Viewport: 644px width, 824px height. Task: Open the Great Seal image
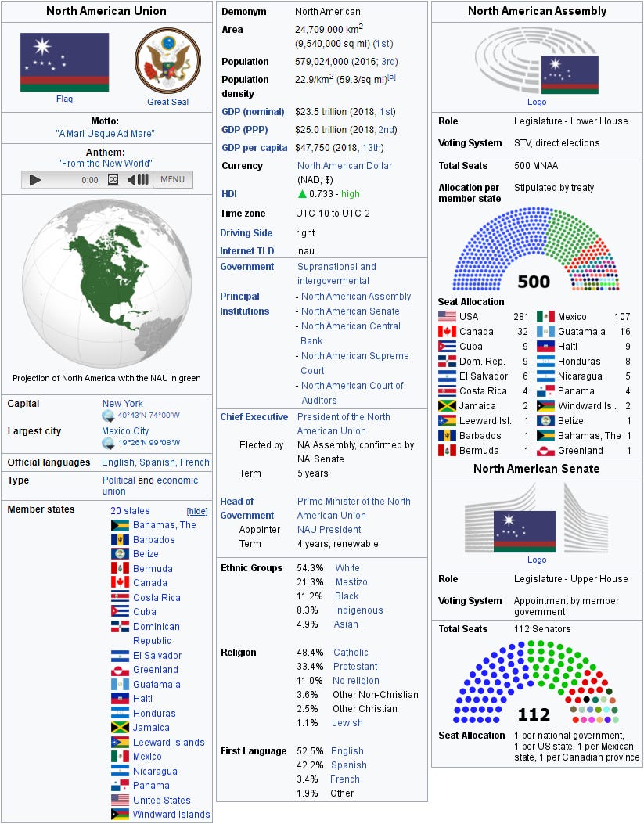pos(167,61)
